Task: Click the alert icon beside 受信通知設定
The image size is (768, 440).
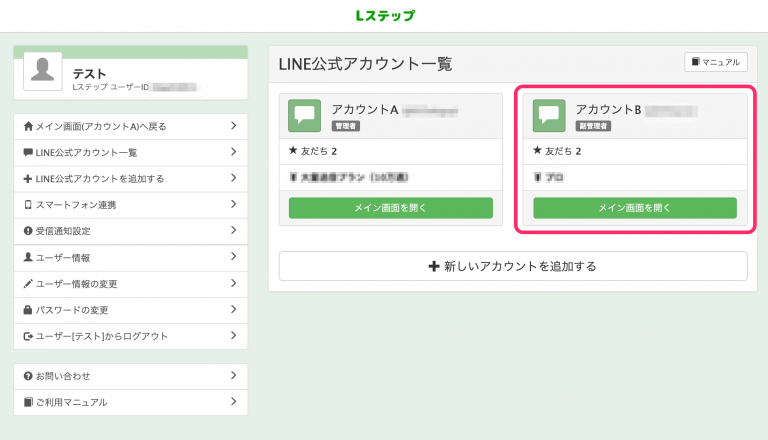Action: pos(28,231)
